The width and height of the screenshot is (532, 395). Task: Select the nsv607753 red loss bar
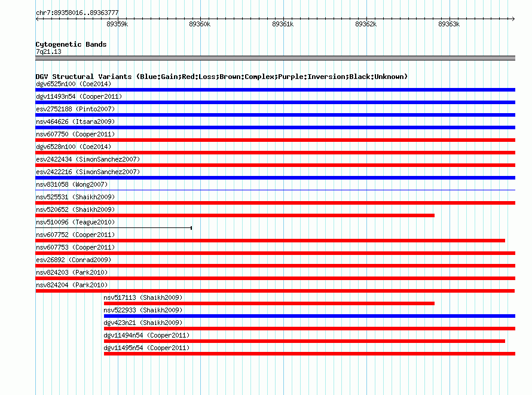(275, 253)
